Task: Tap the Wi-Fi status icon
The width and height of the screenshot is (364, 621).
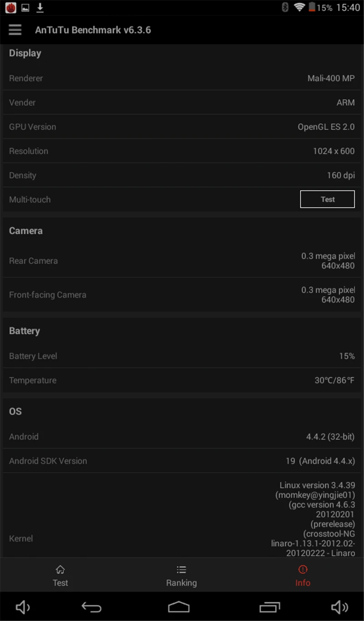Action: coord(299,7)
